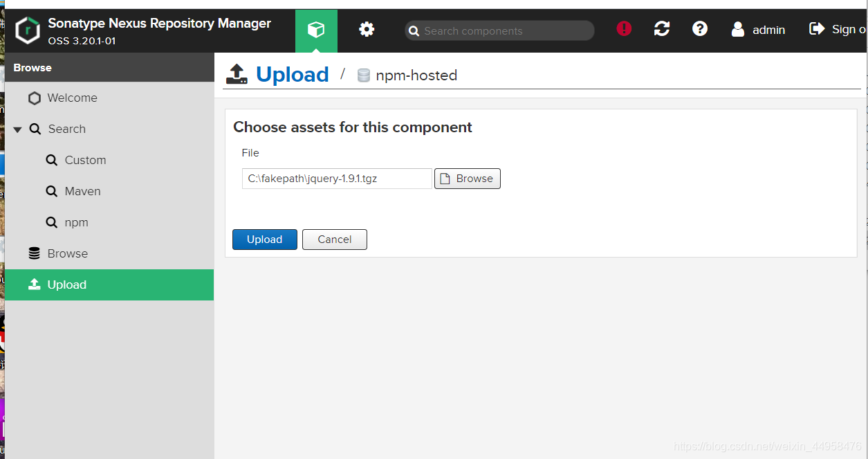Screen dimensions: 868x459
Task: Click the OSS 3.20.1-01 version text
Action: (x=82, y=41)
